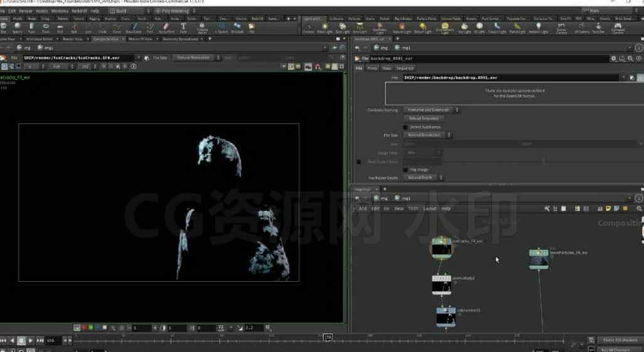Add an Area Light from shelf
Screen dimensions: 644x352
[x=360, y=28]
